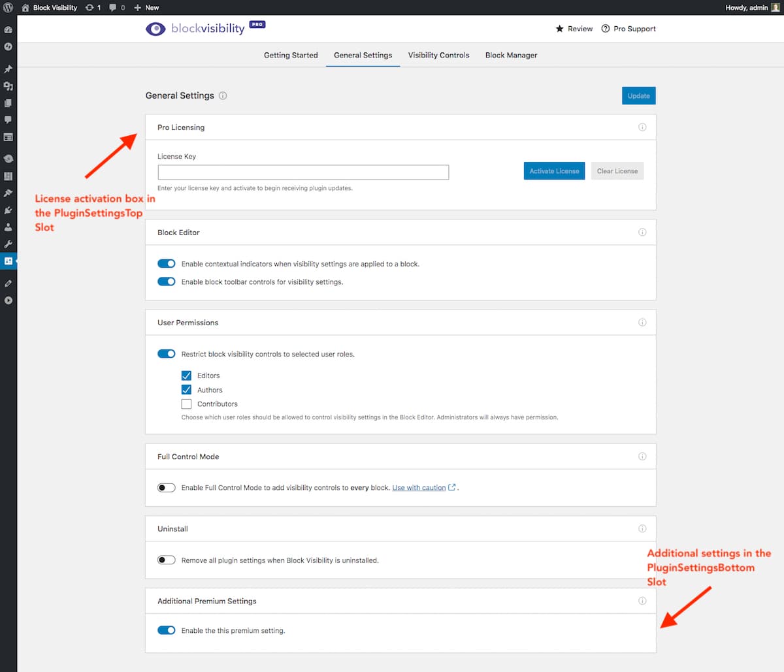This screenshot has height=672, width=784.
Task: Open the Block Manager tab
Action: click(x=511, y=56)
